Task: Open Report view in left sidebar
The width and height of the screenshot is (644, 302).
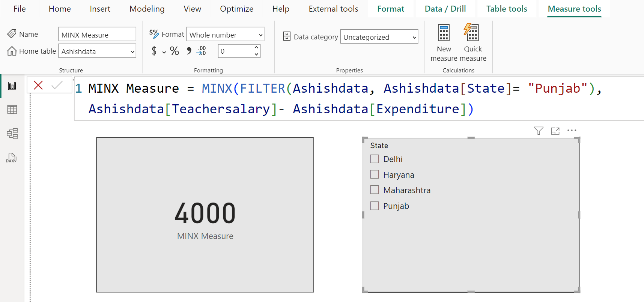Action: point(12,86)
